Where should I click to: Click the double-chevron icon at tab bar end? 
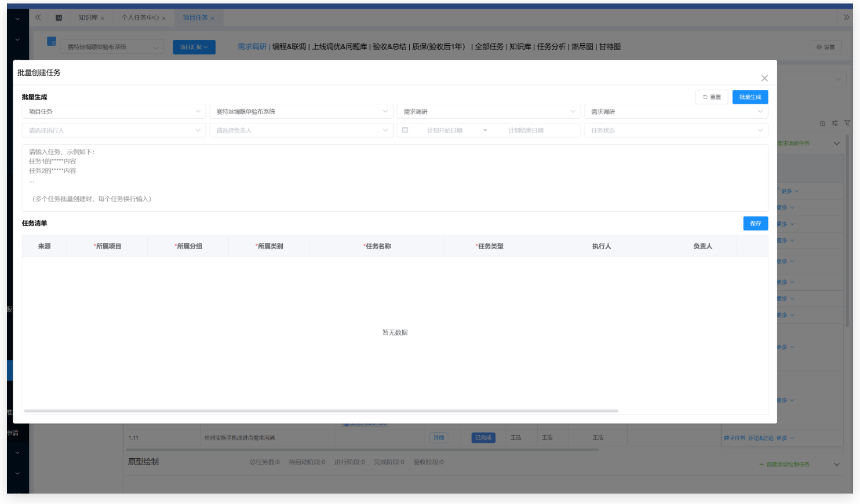point(847,17)
